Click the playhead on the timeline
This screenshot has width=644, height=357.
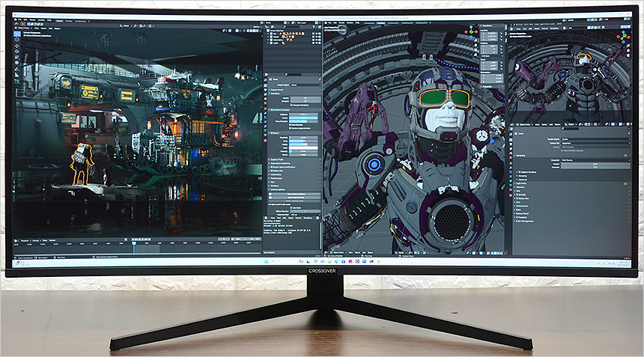click(x=134, y=242)
